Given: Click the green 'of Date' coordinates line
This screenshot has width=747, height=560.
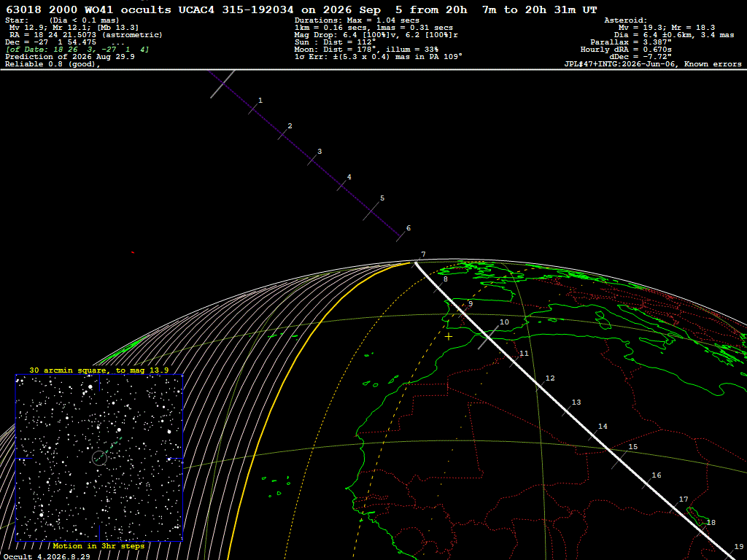Looking at the screenshot, I should click(x=77, y=50).
